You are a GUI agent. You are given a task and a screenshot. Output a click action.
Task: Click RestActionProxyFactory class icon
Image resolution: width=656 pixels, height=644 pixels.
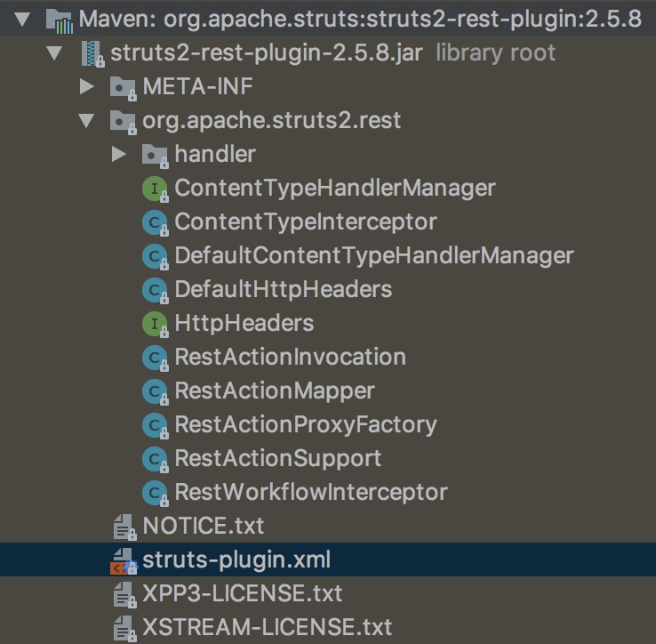(156, 426)
